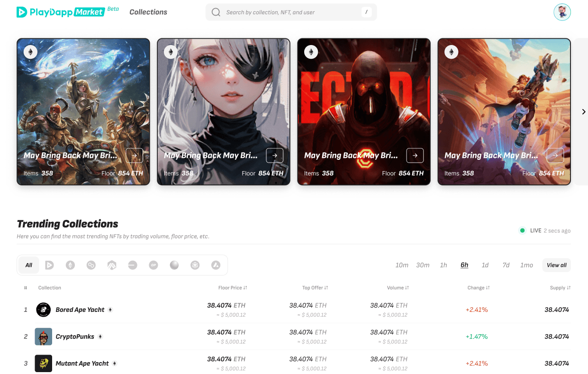
Task: Filter by the Optimism OP chain icon
Action: (x=154, y=265)
